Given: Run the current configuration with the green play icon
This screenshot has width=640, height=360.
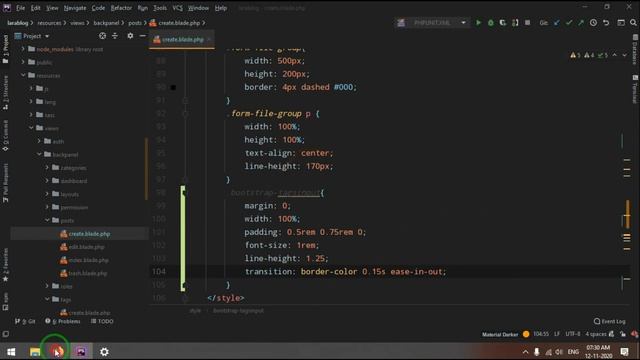Looking at the screenshot, I should [478, 23].
